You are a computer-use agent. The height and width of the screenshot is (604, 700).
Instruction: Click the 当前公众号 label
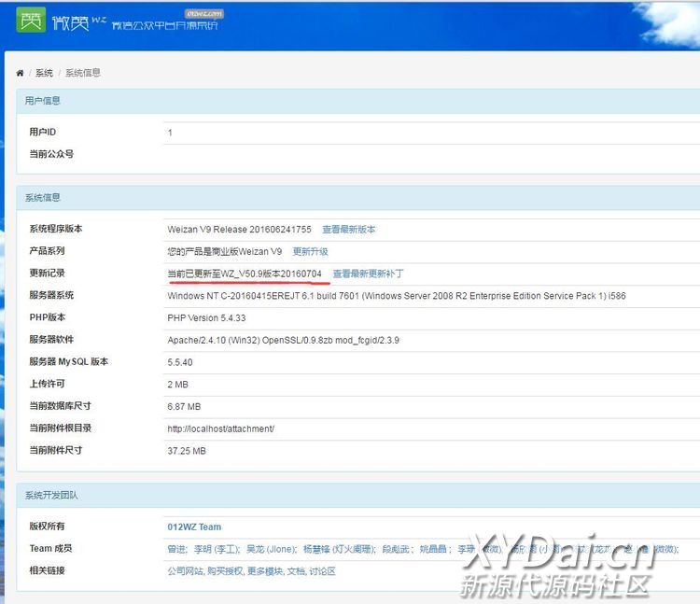(x=51, y=154)
